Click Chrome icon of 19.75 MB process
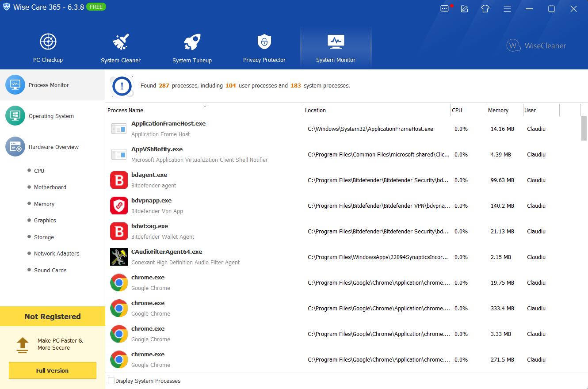 click(119, 282)
